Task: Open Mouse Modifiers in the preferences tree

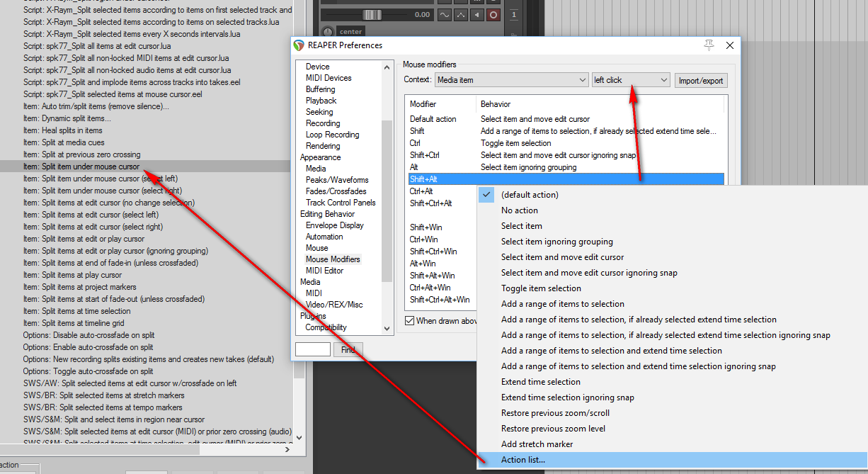Action: pyautogui.click(x=333, y=259)
